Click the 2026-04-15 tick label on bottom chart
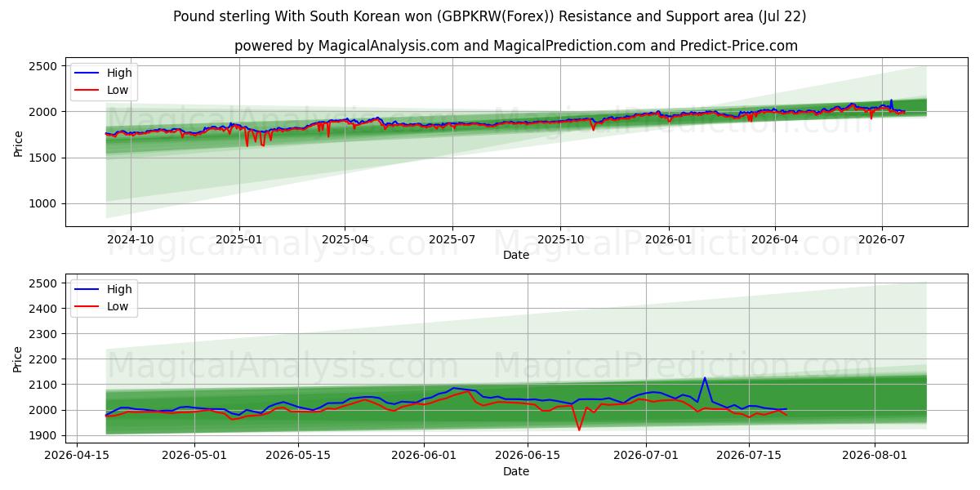This screenshot has height=490, width=980. 78,457
